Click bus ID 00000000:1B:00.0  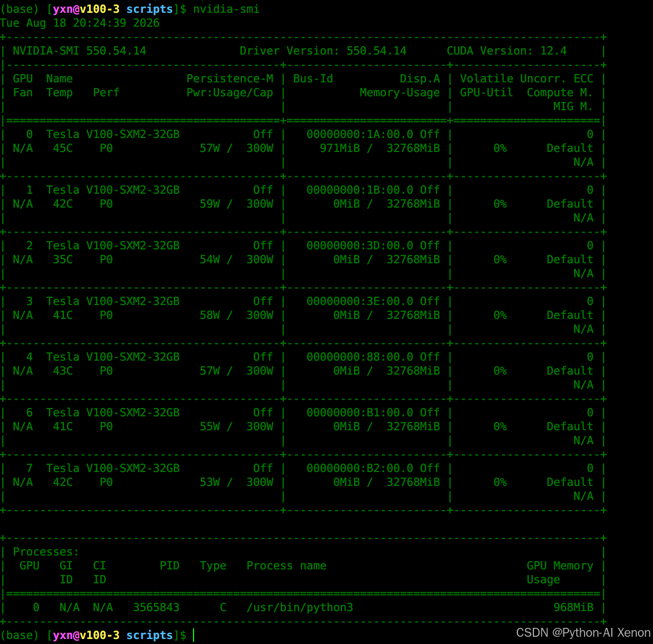[x=360, y=190]
